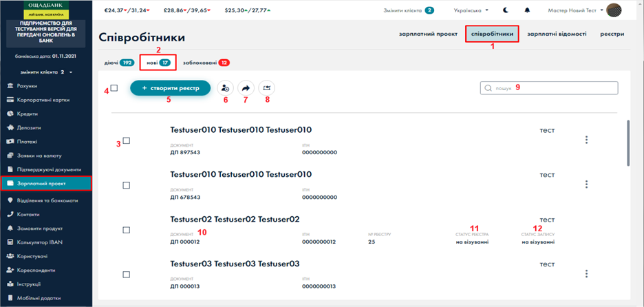Tick the select-all checkbox beside створити реєстр
The image size is (644, 307).
coord(114,88)
